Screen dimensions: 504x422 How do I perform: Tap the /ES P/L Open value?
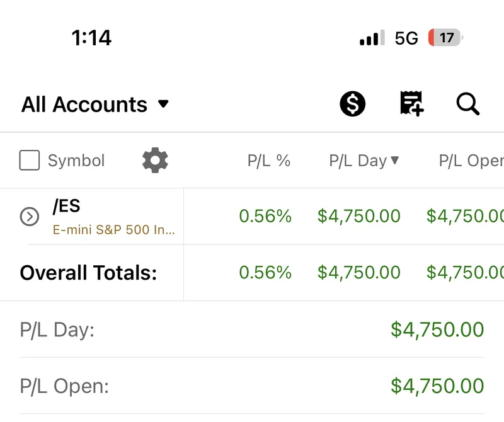(x=465, y=216)
